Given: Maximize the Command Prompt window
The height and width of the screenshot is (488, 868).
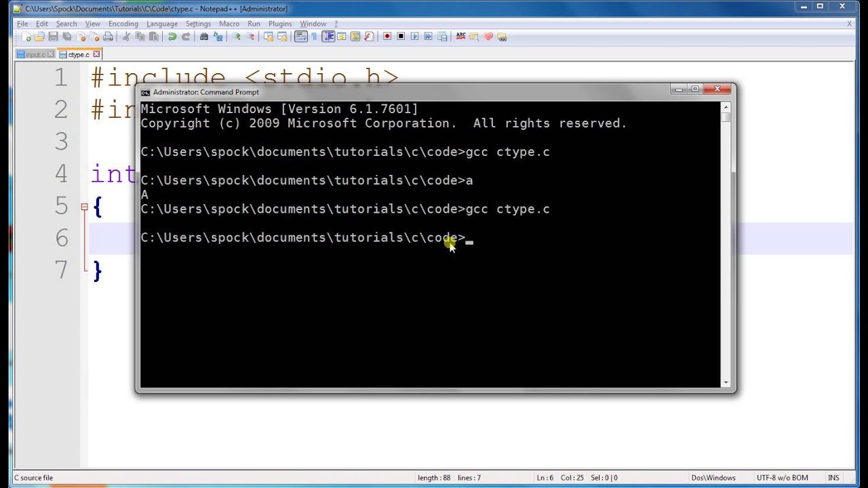Looking at the screenshot, I should (x=695, y=89).
